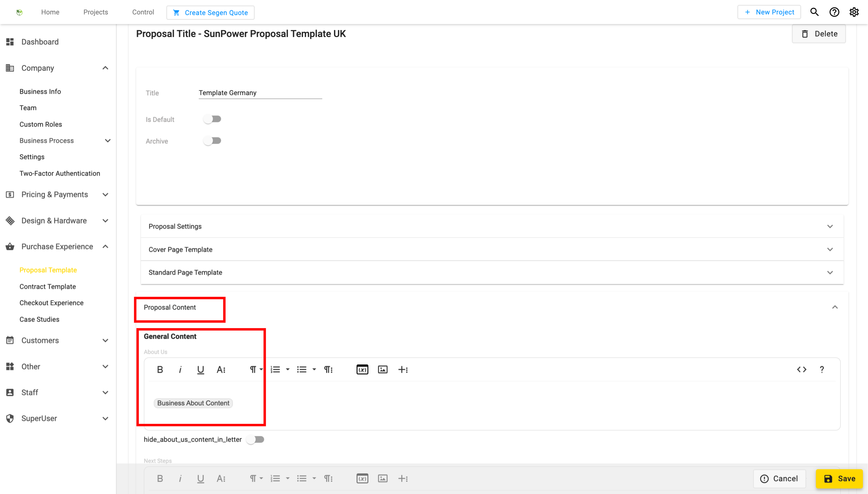Open Business Info page
The height and width of the screenshot is (494, 868).
[x=40, y=92]
